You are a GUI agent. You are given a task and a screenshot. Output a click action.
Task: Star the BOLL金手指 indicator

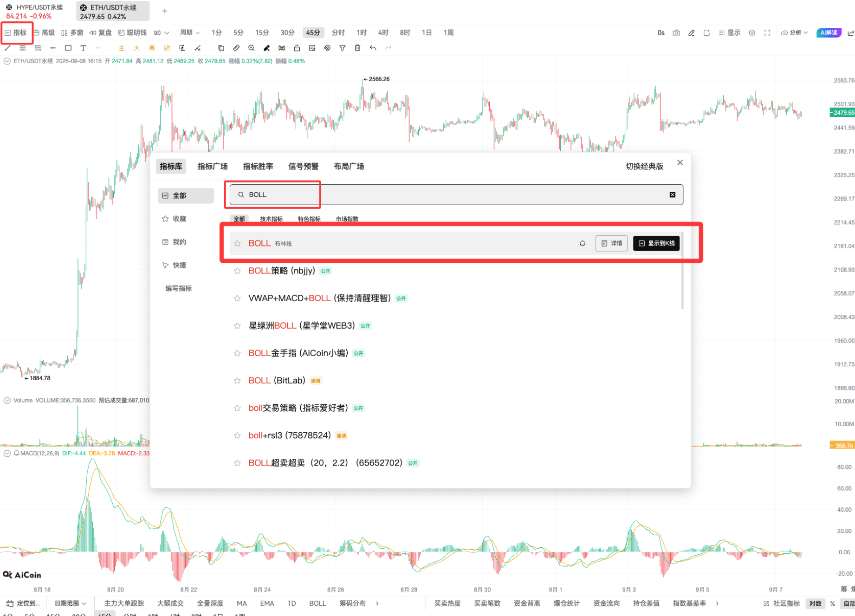[x=237, y=353]
